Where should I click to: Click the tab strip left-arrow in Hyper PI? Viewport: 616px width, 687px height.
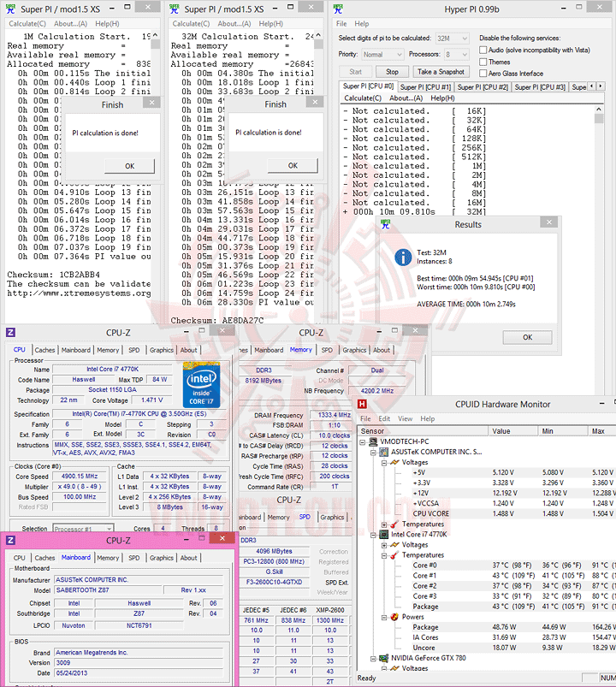pos(592,86)
